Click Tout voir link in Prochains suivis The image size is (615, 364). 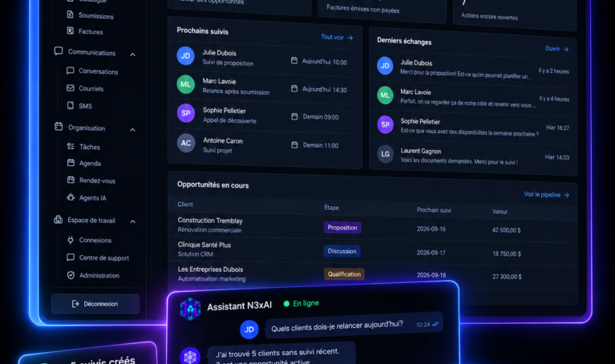(337, 37)
